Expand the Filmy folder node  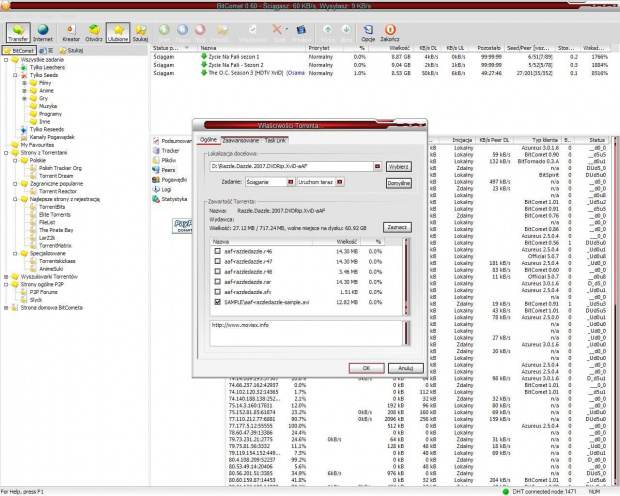point(24,83)
